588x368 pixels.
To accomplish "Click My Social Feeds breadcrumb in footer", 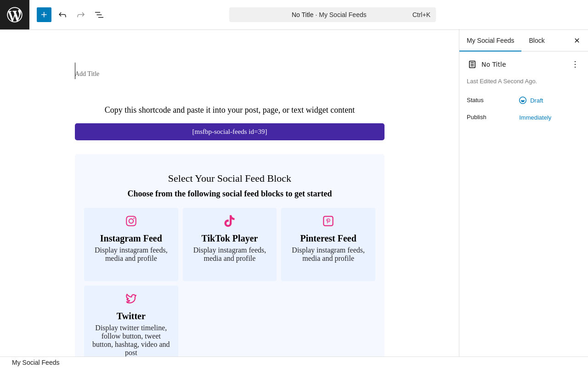I will 36,362.
